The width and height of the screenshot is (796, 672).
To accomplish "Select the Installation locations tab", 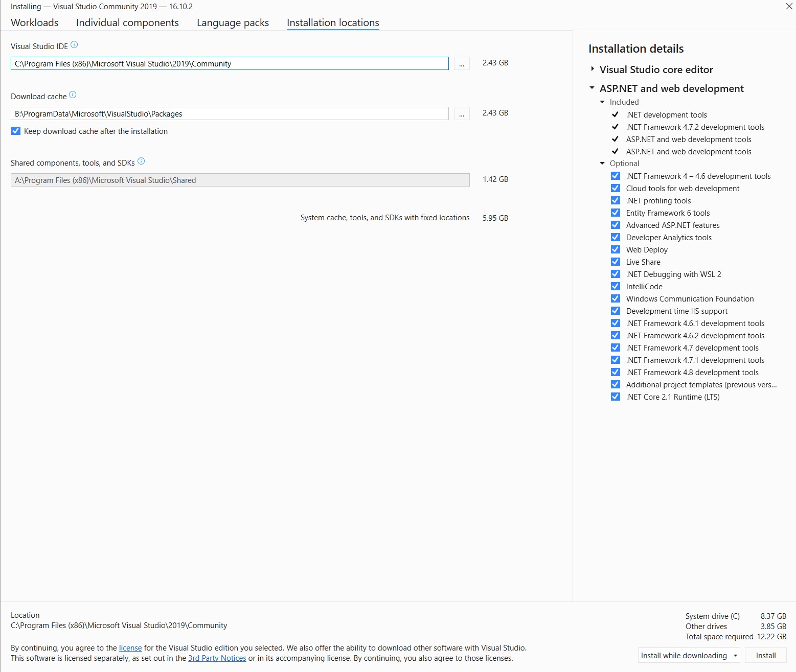I will pos(333,22).
